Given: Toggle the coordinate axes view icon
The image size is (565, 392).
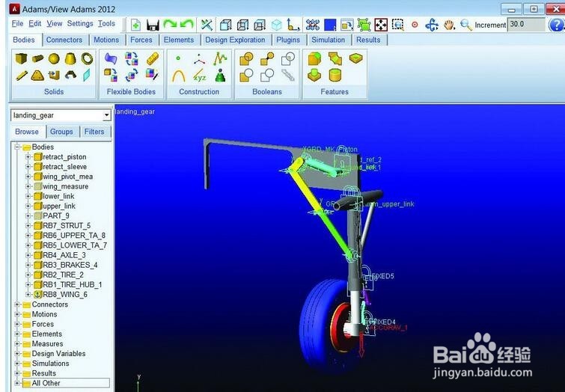Looking at the screenshot, I should pos(293,25).
